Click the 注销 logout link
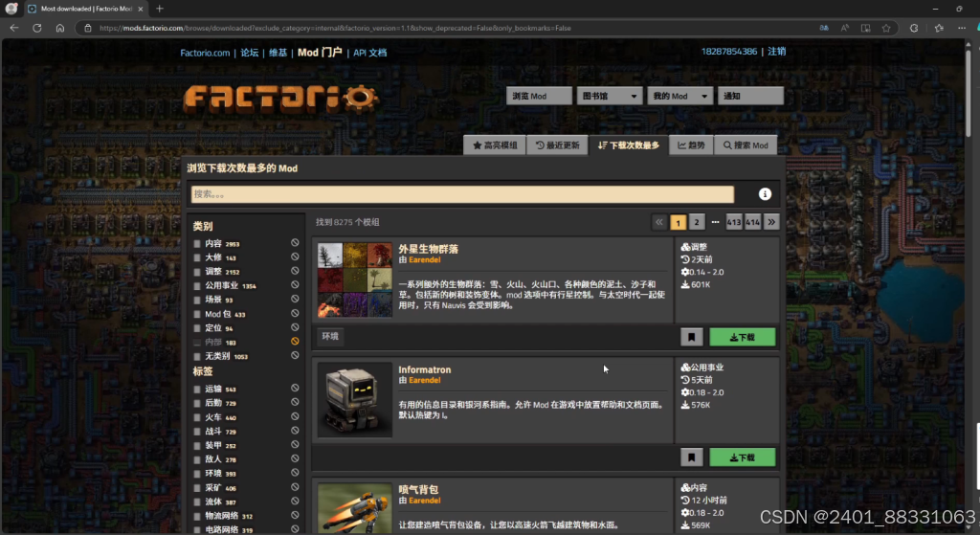Screen dimensions: 980x535 coord(776,52)
